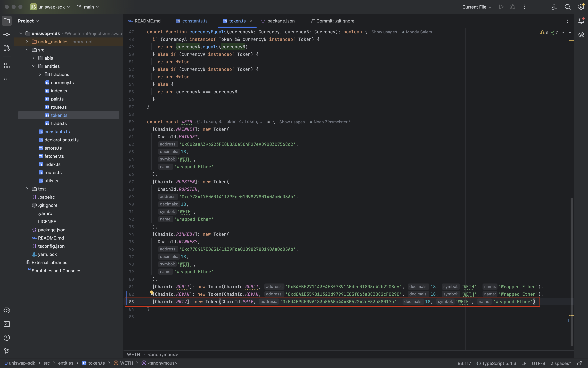Click Show usages next to currencyEquals

[384, 32]
